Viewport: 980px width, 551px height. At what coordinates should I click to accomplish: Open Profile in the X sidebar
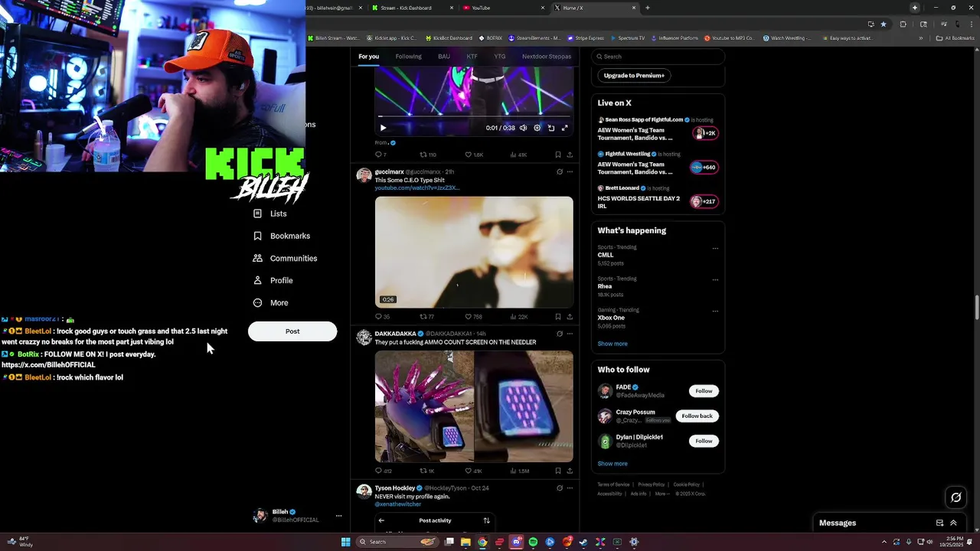[273, 280]
